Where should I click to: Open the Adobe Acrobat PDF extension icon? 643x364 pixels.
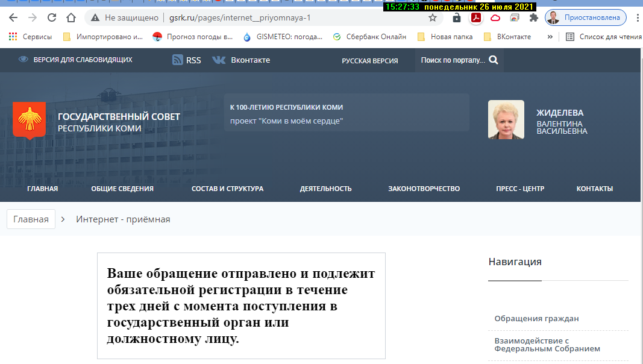coord(476,17)
